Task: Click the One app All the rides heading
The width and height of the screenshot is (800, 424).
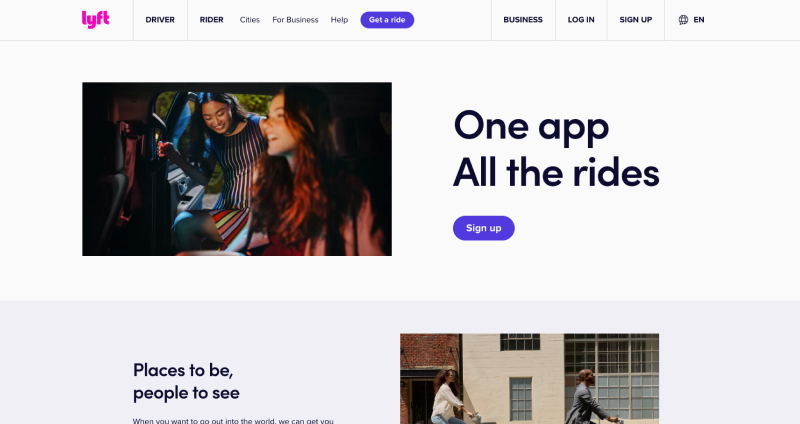Action: [x=556, y=149]
